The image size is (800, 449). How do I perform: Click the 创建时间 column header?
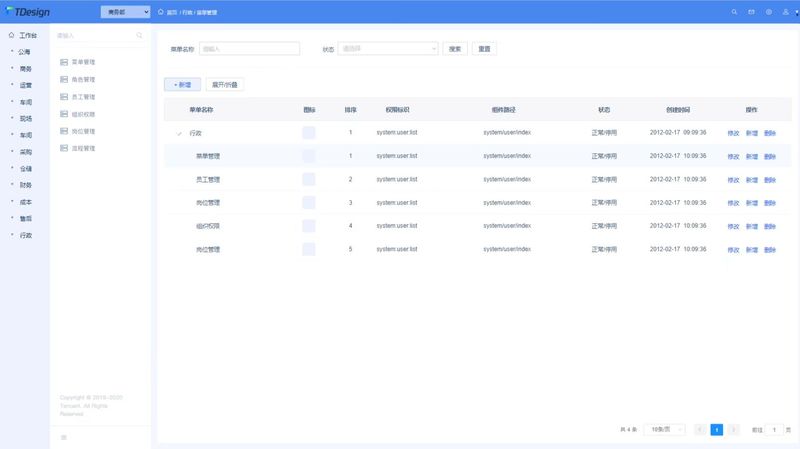pyautogui.click(x=678, y=110)
